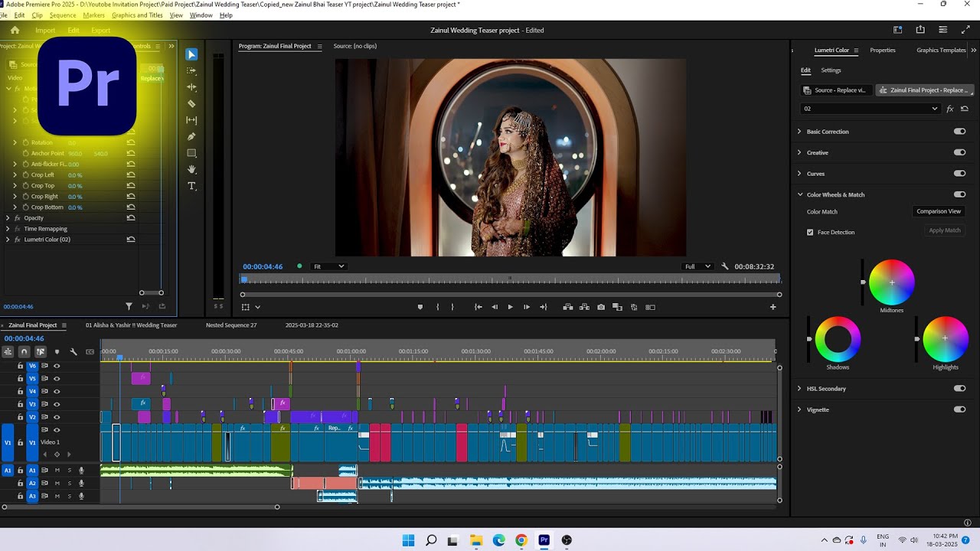Toggle the Face Detection checkbox
The width and height of the screenshot is (980, 551).
[x=810, y=232]
